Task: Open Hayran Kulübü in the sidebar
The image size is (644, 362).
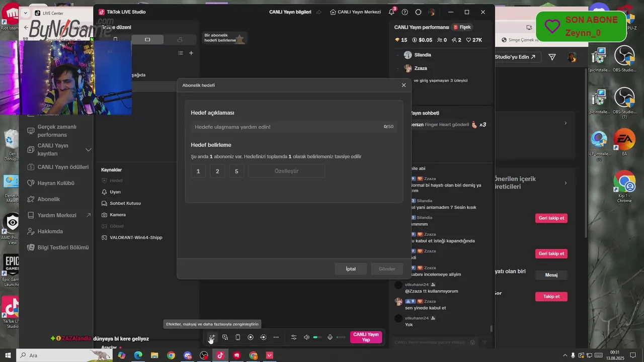Action: [x=50, y=183]
